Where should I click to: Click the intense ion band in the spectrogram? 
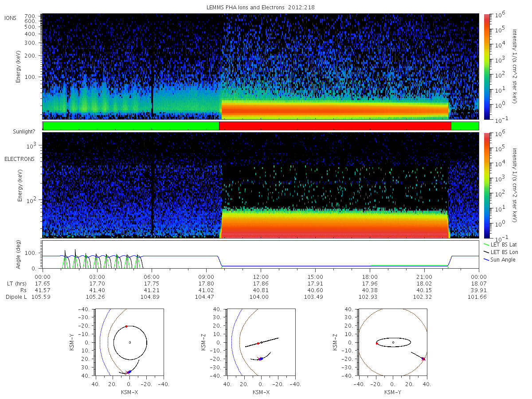click(x=335, y=109)
